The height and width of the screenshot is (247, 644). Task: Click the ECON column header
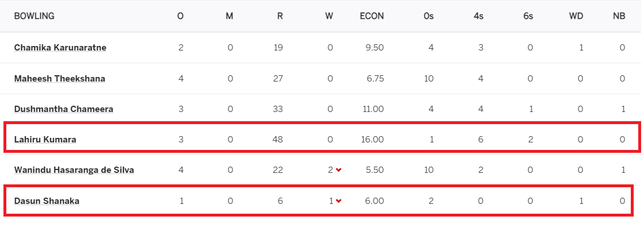[372, 17]
